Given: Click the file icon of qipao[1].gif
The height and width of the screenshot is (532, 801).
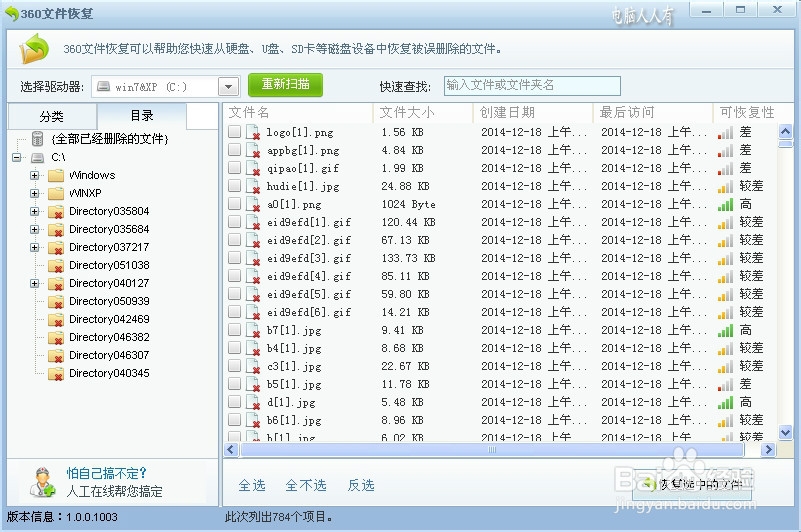Looking at the screenshot, I should pyautogui.click(x=253, y=168).
